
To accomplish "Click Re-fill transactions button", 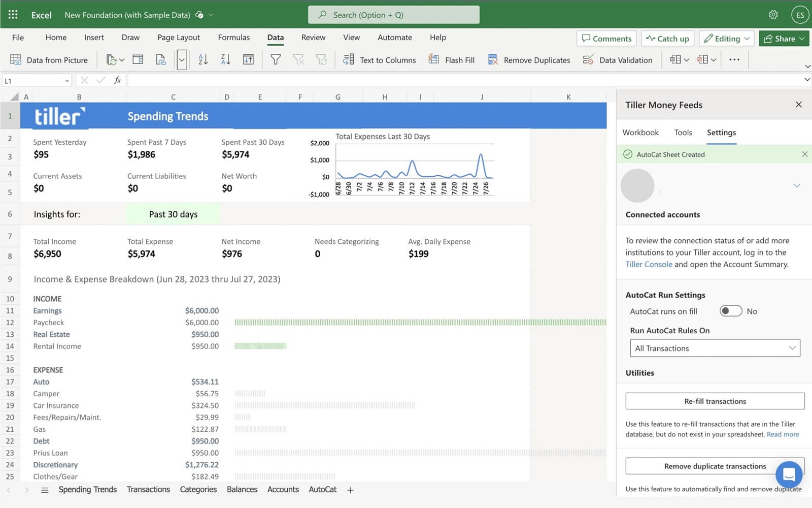I will pos(715,401).
